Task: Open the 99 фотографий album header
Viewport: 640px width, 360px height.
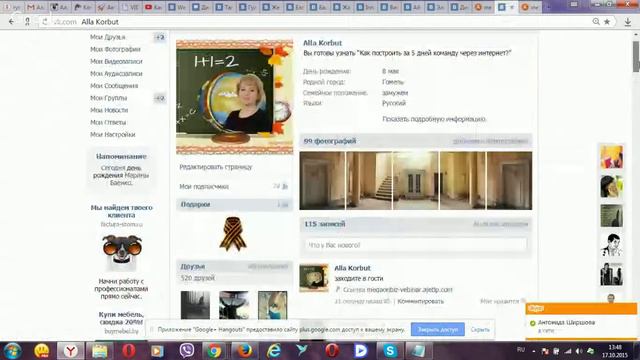Action: click(416, 141)
